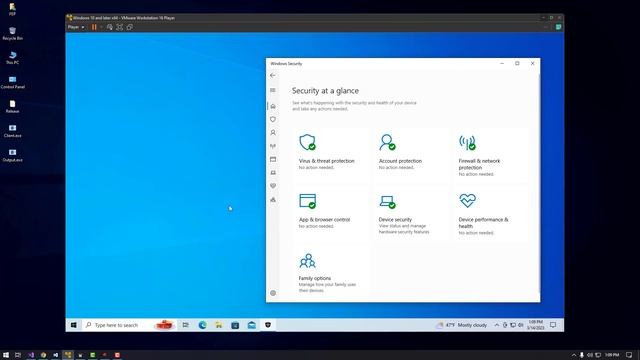Select app & browser control icon in sidebar
Image resolution: width=640 pixels, height=360 pixels.
(273, 159)
